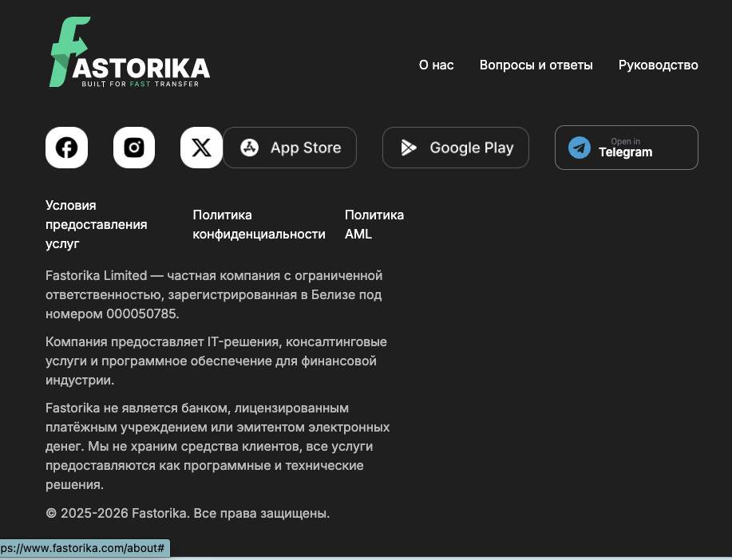Click the 'BUILT FOR FAST TRANSFER' tagline

(x=140, y=84)
